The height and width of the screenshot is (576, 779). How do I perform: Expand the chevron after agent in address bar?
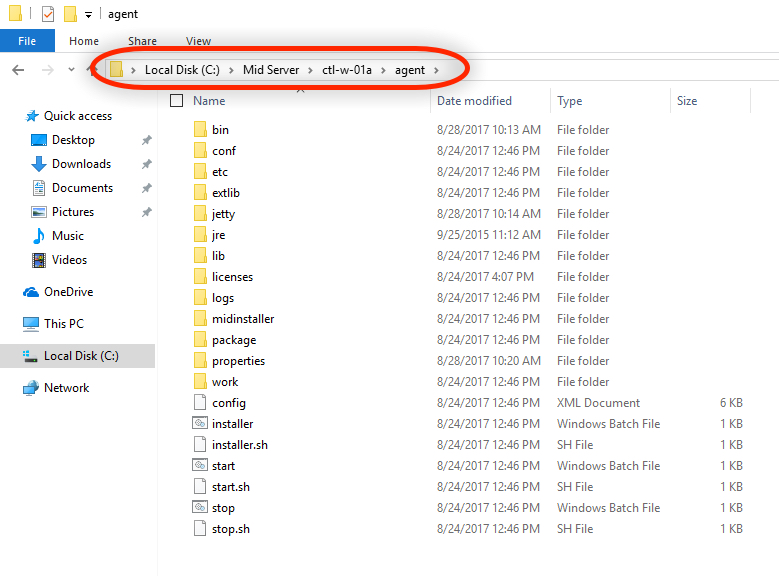tap(436, 70)
